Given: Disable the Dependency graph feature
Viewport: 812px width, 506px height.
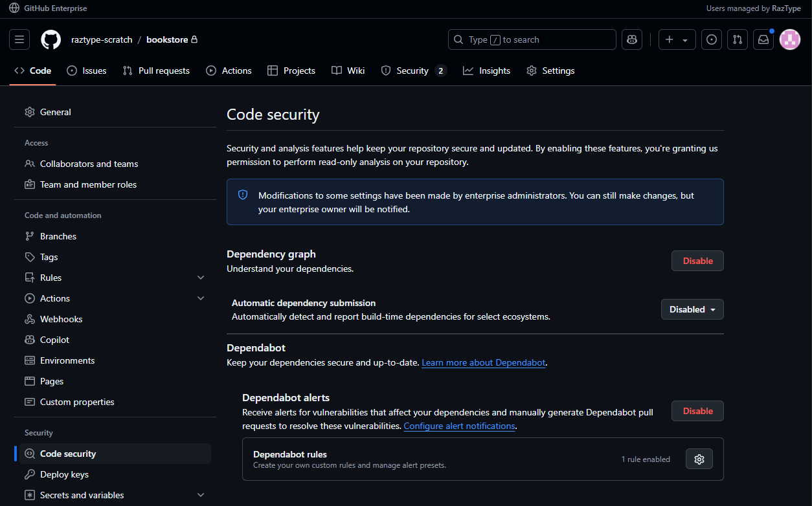Looking at the screenshot, I should pos(697,261).
